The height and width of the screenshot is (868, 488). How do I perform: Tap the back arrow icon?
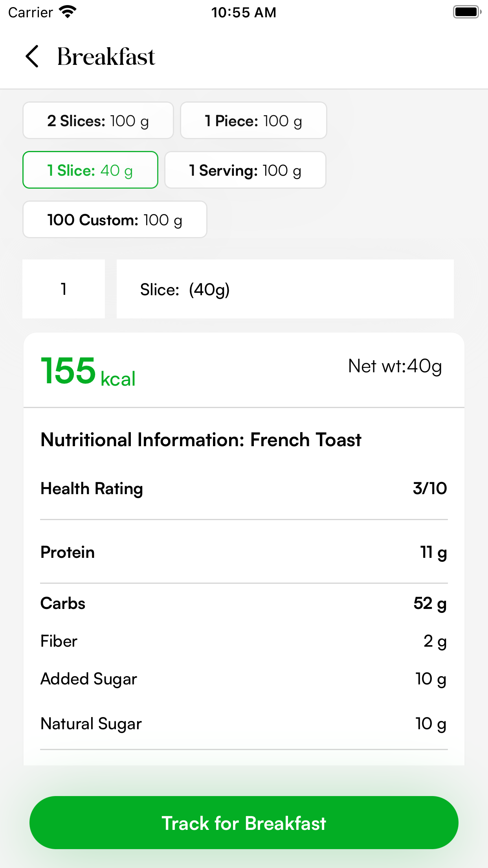[32, 56]
